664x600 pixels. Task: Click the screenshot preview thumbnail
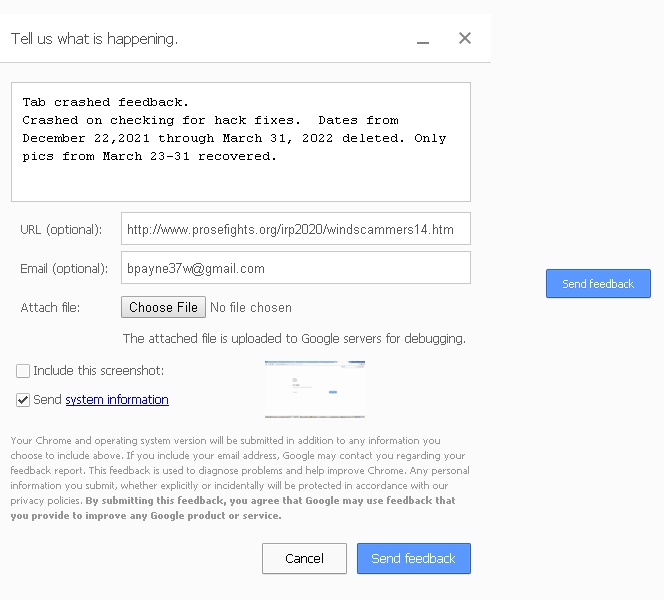point(315,389)
